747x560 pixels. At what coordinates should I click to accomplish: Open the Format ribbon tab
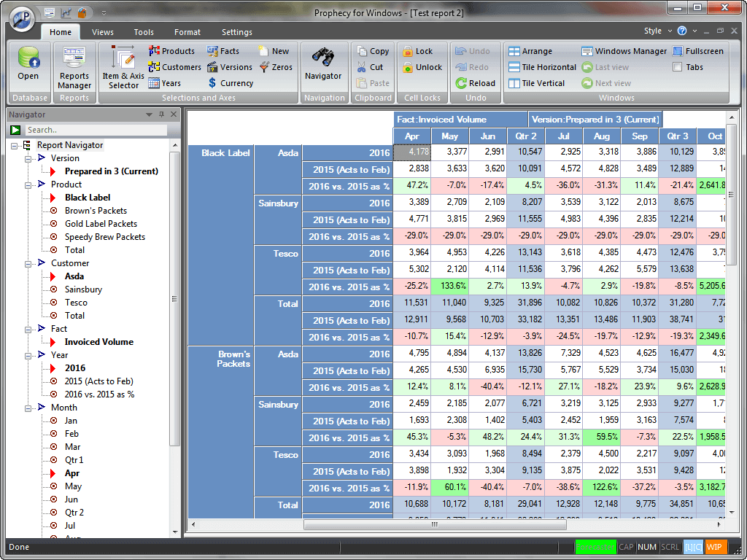187,32
